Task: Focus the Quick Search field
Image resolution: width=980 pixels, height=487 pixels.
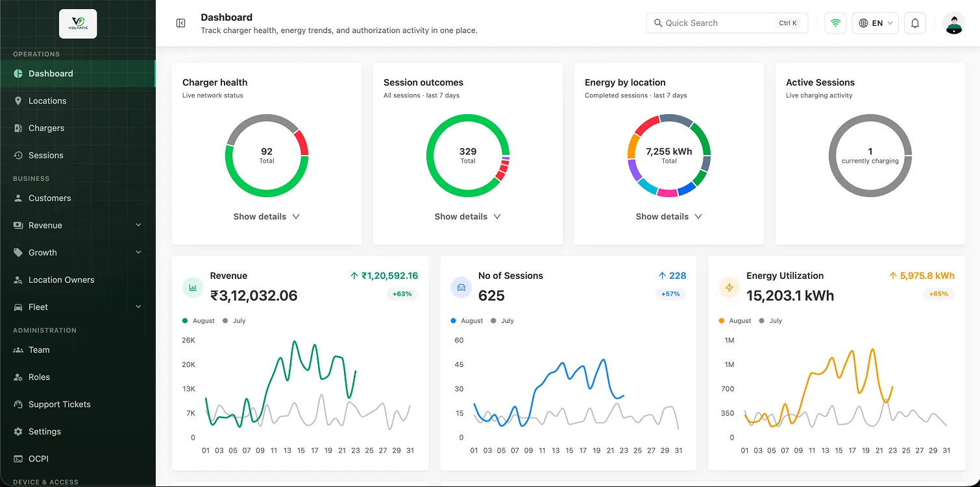Action: [x=727, y=23]
